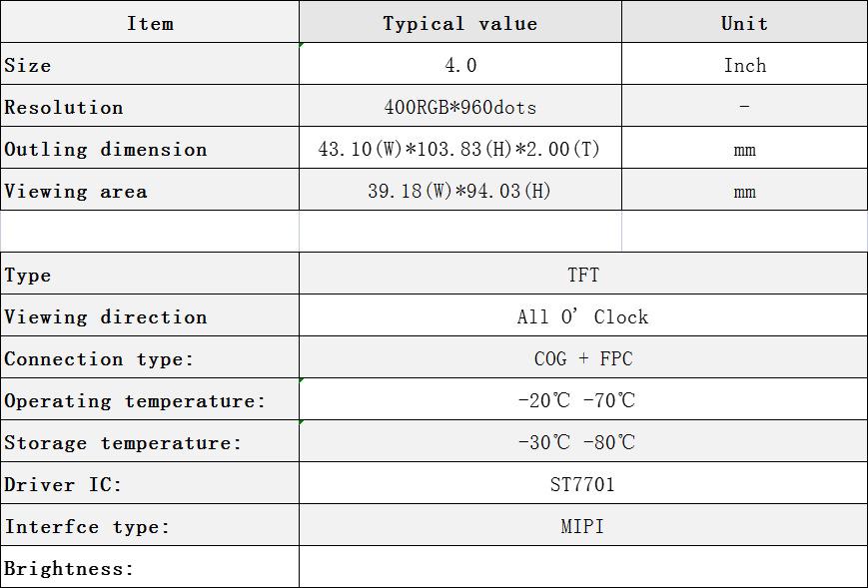The image size is (868, 588).
Task: Click the COG + FPC connection cell
Action: click(x=583, y=357)
